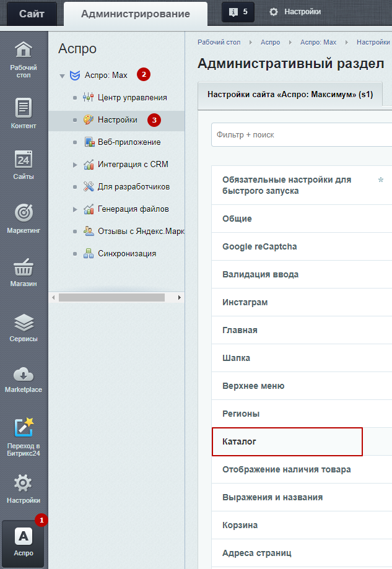The image size is (392, 569).
Task: Open the sidebar Настройки gear icon
Action: (23, 483)
